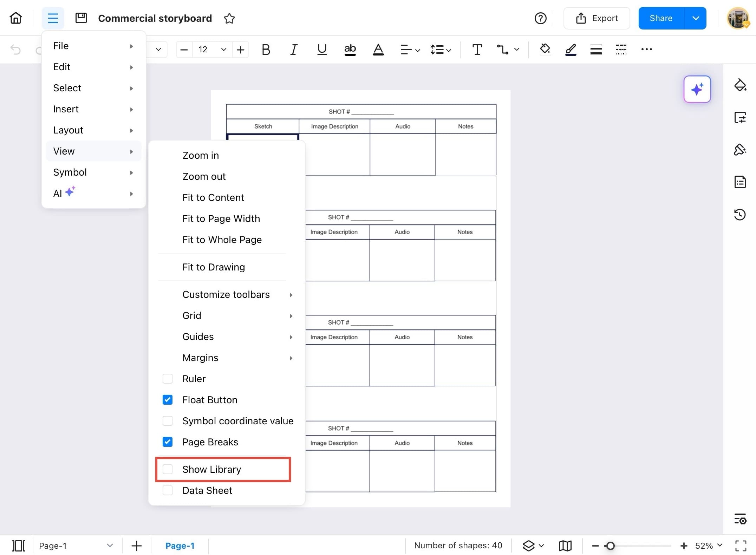Disable the Page Breaks checkbox
The image size is (756, 555).
[x=168, y=442]
